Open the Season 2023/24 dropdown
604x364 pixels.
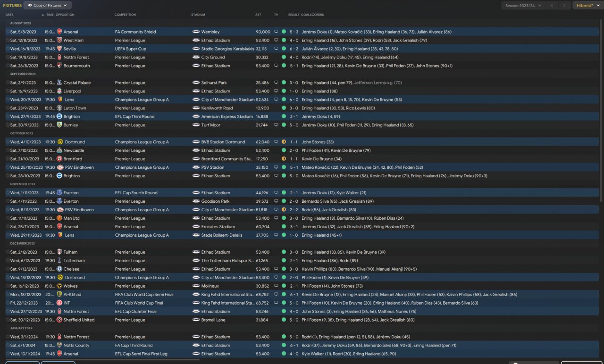tap(523, 6)
